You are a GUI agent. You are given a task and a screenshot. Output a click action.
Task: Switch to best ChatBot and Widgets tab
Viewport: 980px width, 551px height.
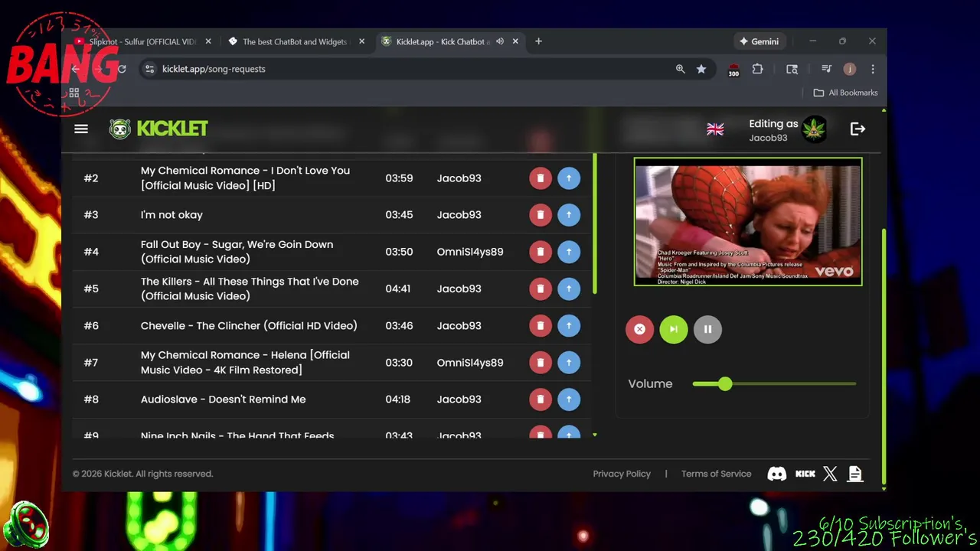[x=295, y=41]
